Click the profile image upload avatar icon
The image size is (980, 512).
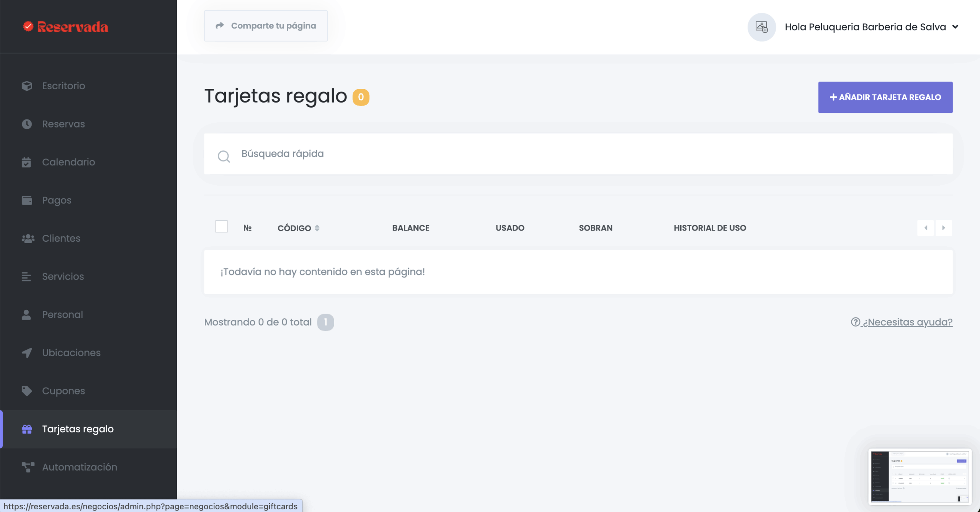[x=761, y=27]
